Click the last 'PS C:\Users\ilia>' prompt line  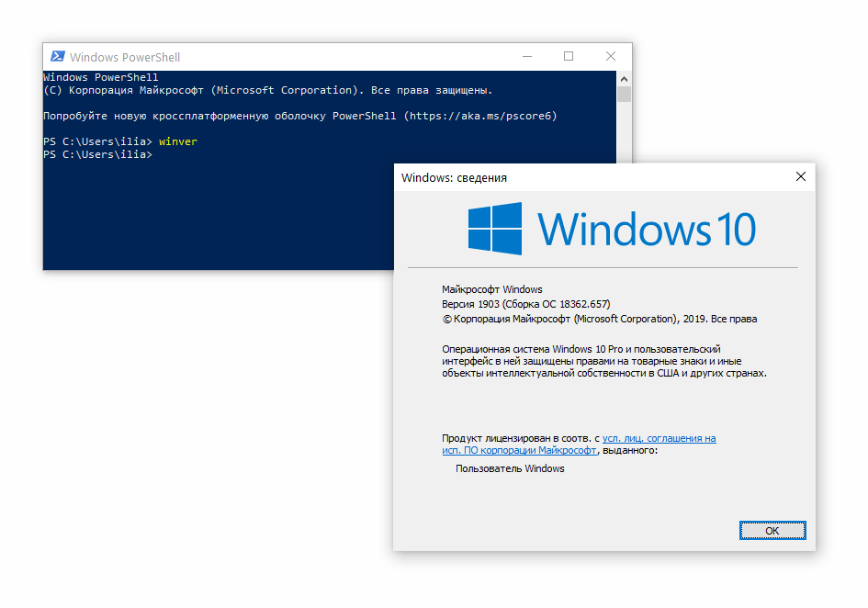97,154
